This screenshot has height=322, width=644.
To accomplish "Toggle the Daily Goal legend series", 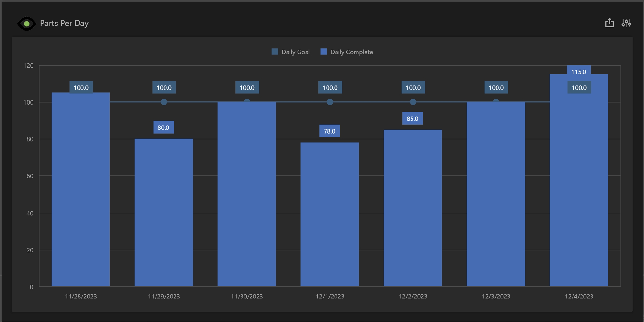I will pos(295,52).
